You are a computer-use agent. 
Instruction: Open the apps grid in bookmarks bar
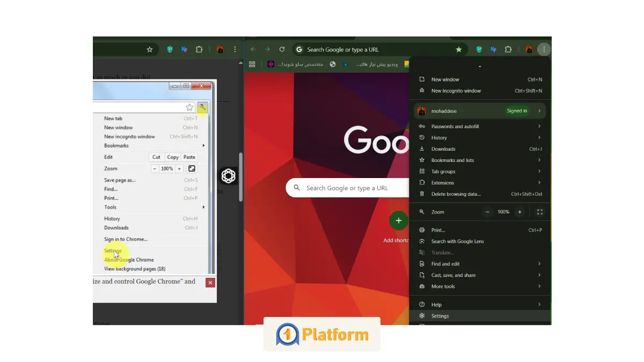[252, 64]
